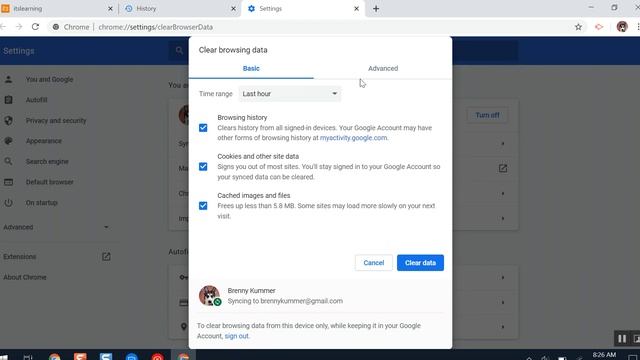The image size is (640, 360).
Task: Open a new browser tab
Action: tap(376, 9)
